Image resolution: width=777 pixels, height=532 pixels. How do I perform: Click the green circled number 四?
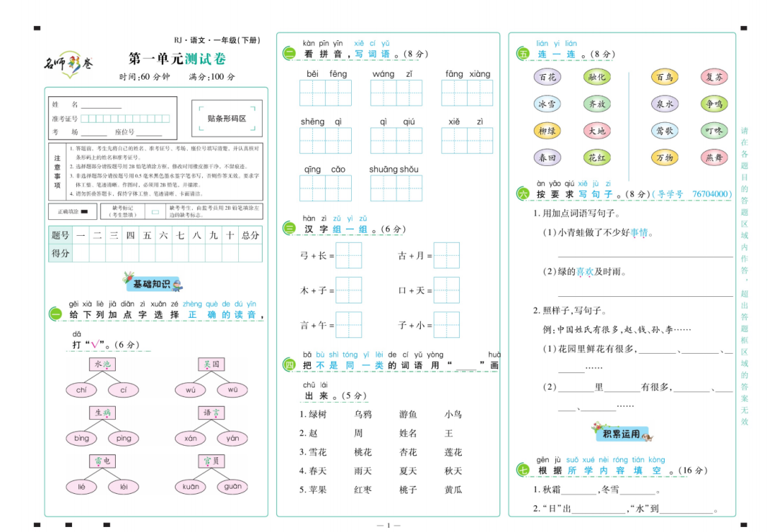point(289,365)
